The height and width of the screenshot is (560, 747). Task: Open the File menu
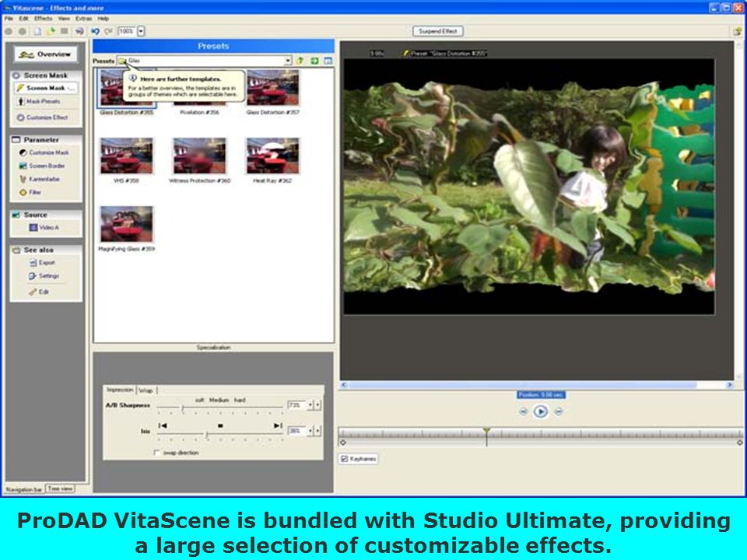[9, 19]
